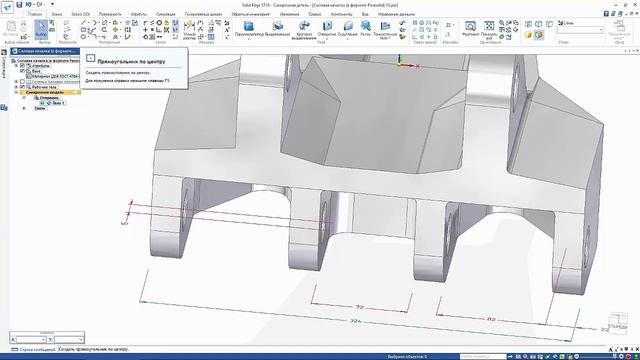
Task: Switch to the Главная ribbon tab
Action: (35, 14)
